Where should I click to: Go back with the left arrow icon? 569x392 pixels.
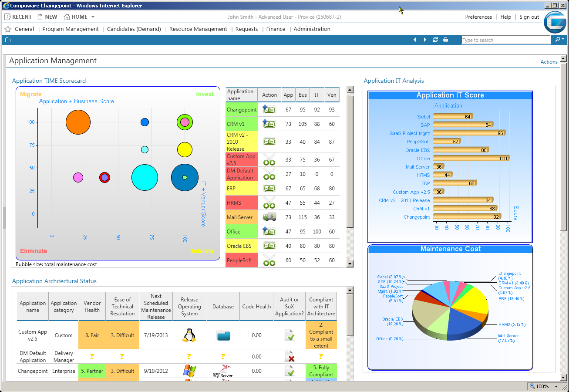point(415,40)
